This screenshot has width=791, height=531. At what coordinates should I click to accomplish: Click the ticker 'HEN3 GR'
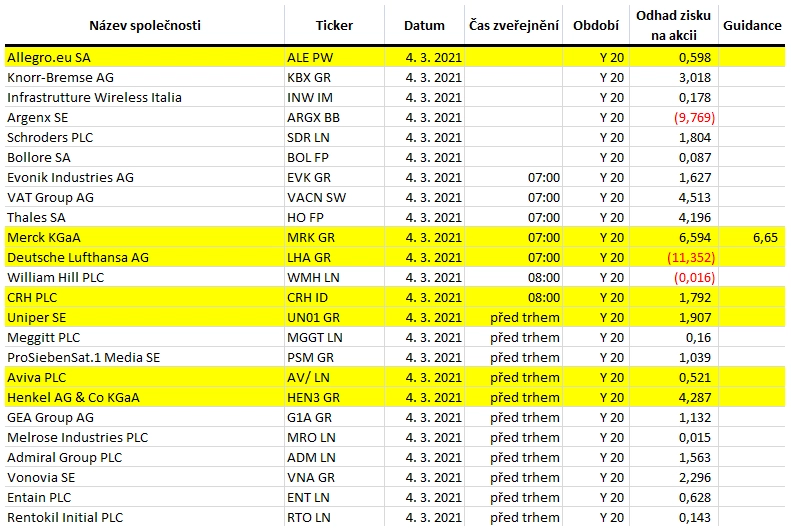pyautogui.click(x=313, y=397)
